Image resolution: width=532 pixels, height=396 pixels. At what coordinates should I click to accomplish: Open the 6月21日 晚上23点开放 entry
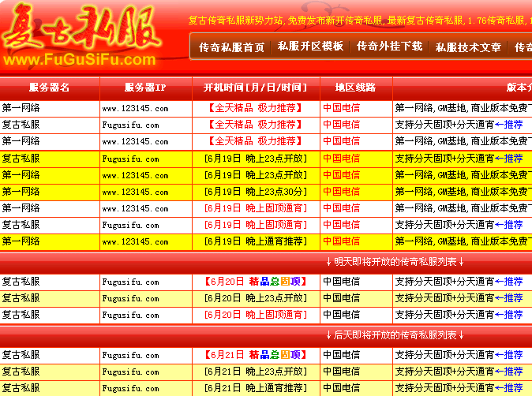(255, 372)
